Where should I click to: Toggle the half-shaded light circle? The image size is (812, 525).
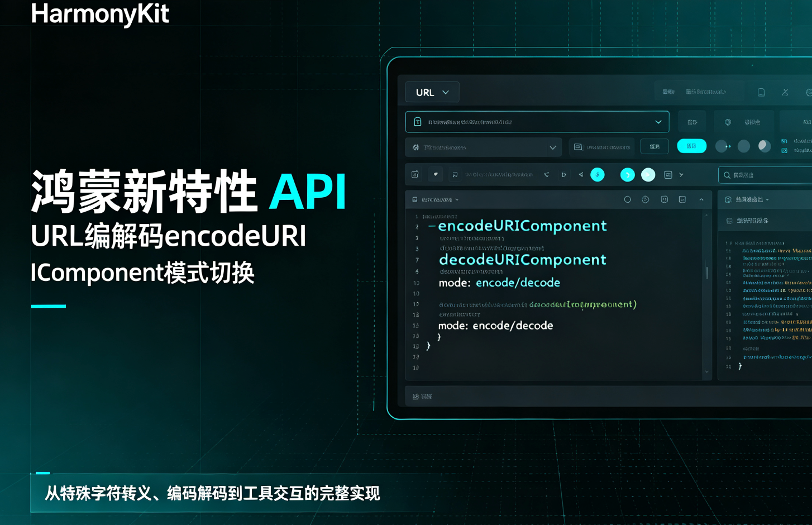point(765,146)
